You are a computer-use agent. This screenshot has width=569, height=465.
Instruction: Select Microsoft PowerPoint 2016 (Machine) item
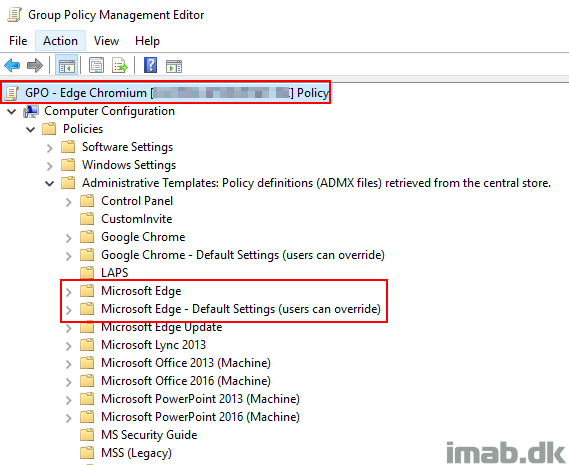pos(200,417)
